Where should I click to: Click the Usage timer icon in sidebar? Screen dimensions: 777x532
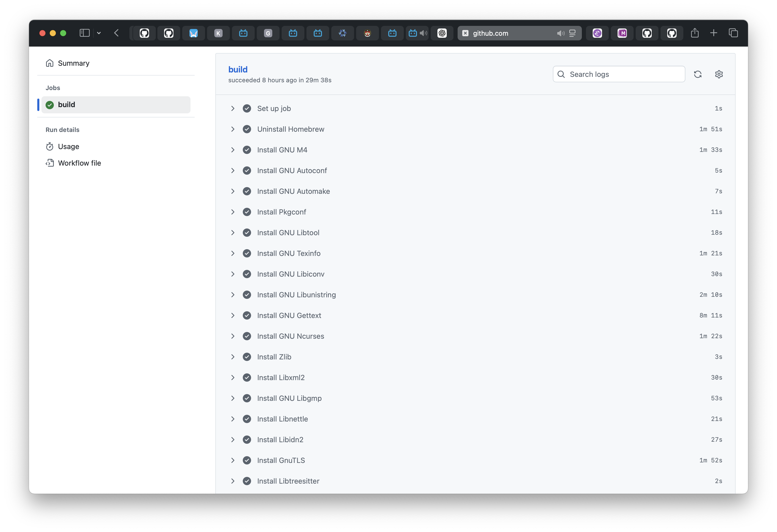[49, 146]
